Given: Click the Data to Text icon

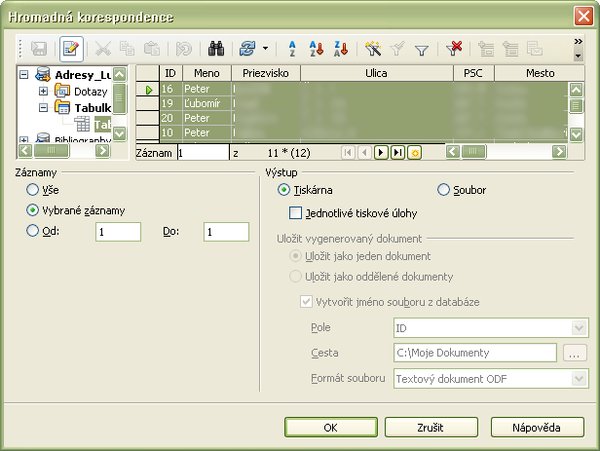Looking at the screenshot, I should point(486,49).
